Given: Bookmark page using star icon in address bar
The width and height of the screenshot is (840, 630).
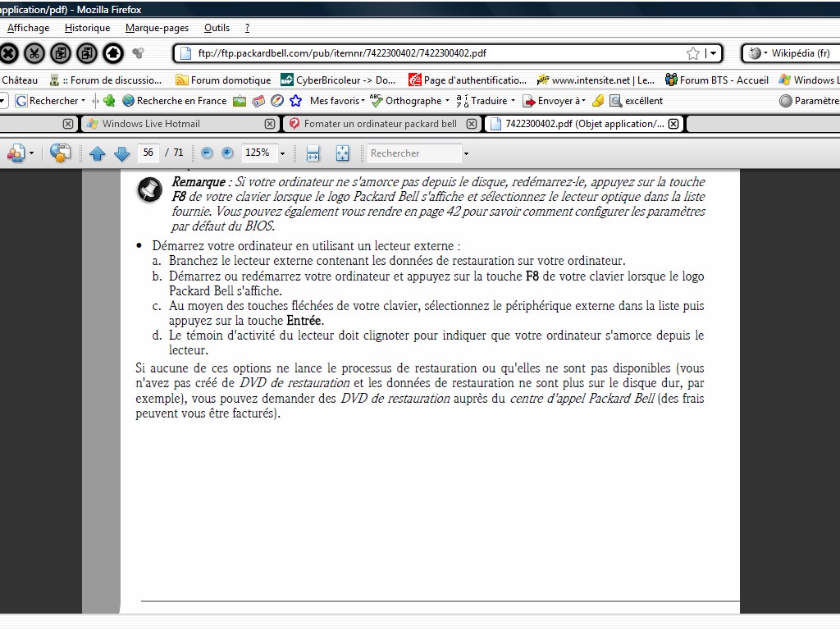Looking at the screenshot, I should 693,53.
